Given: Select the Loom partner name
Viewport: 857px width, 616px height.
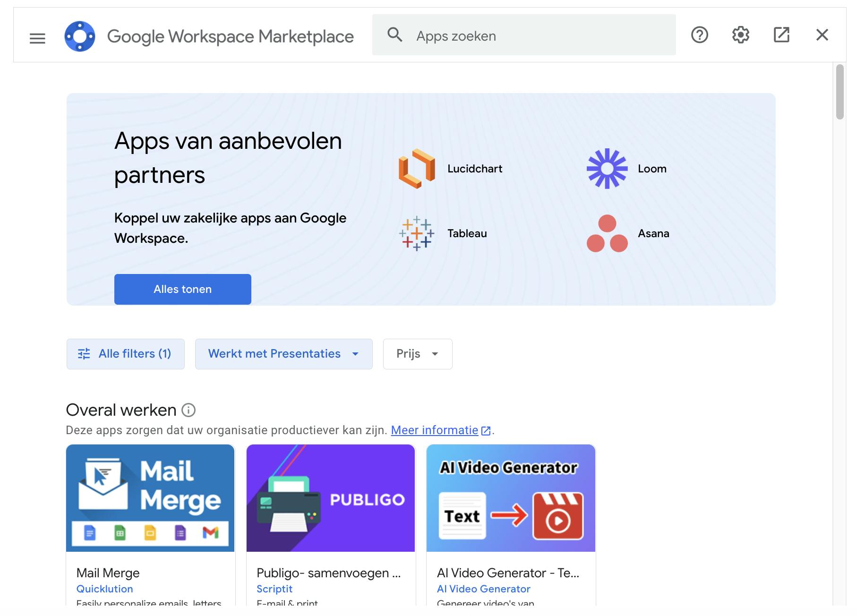Looking at the screenshot, I should coord(652,169).
